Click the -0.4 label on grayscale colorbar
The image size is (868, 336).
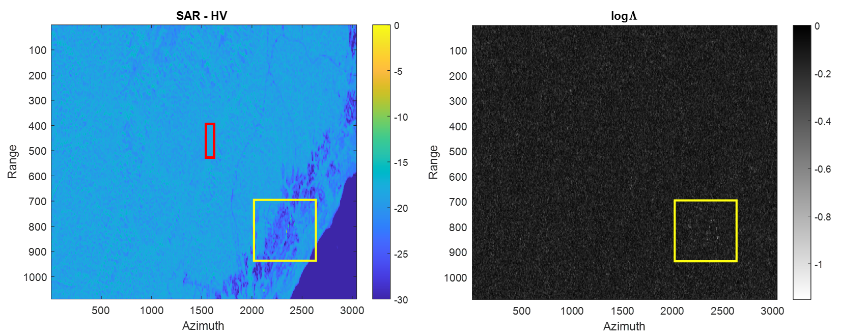coord(823,121)
